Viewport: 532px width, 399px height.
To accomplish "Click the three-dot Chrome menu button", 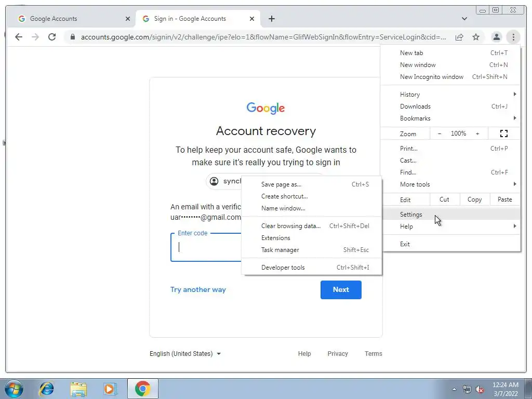I will pos(513,37).
